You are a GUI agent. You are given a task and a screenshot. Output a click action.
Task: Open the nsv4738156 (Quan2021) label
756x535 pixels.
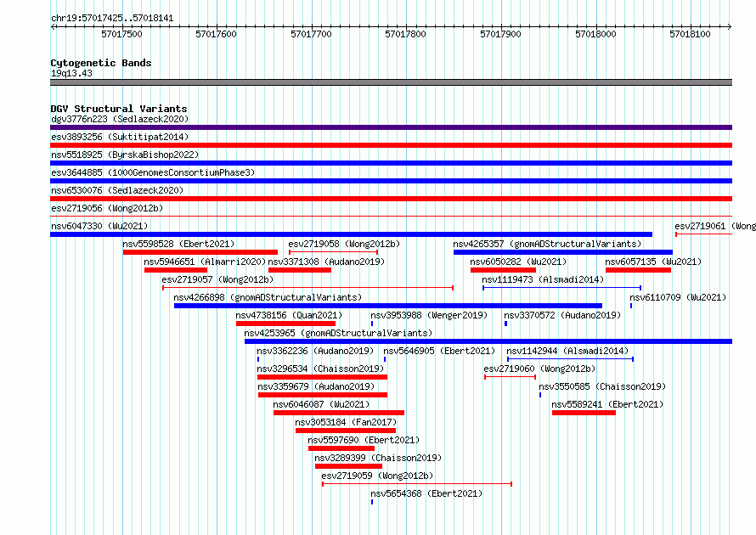(289, 315)
